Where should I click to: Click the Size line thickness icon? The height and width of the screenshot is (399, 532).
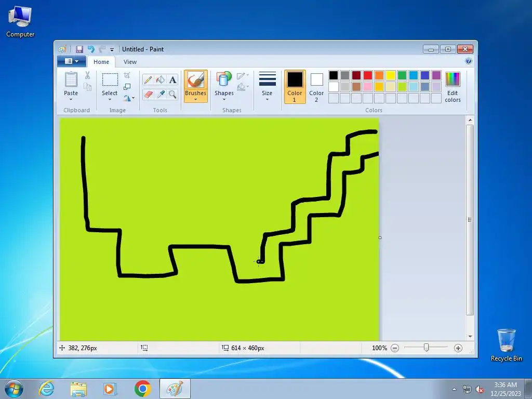coord(268,79)
